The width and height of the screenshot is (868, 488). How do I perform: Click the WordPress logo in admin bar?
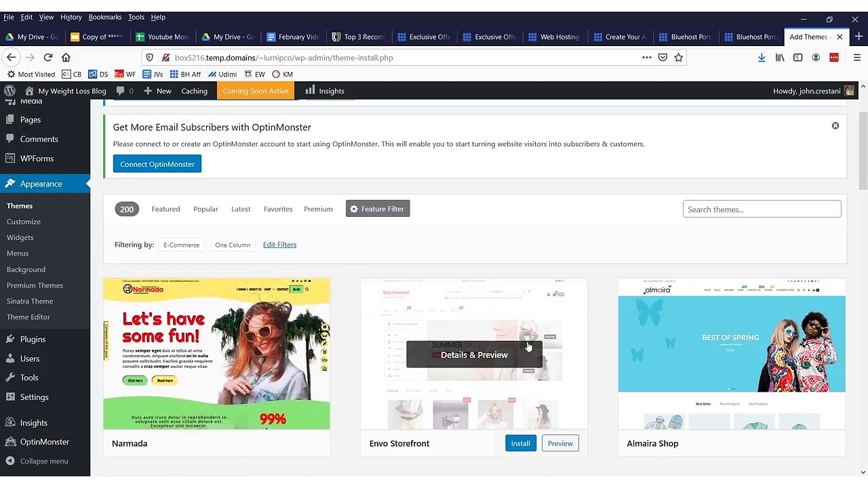9,91
